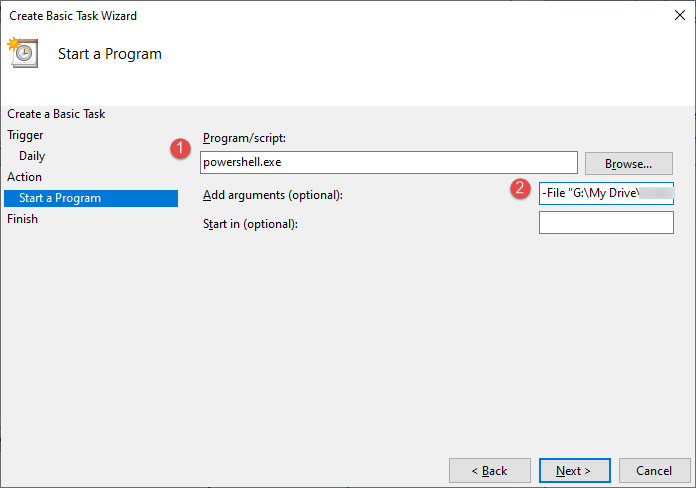Click the Add arguments (optional) label
Viewport: 696px width, 488px height.
pyautogui.click(x=272, y=194)
